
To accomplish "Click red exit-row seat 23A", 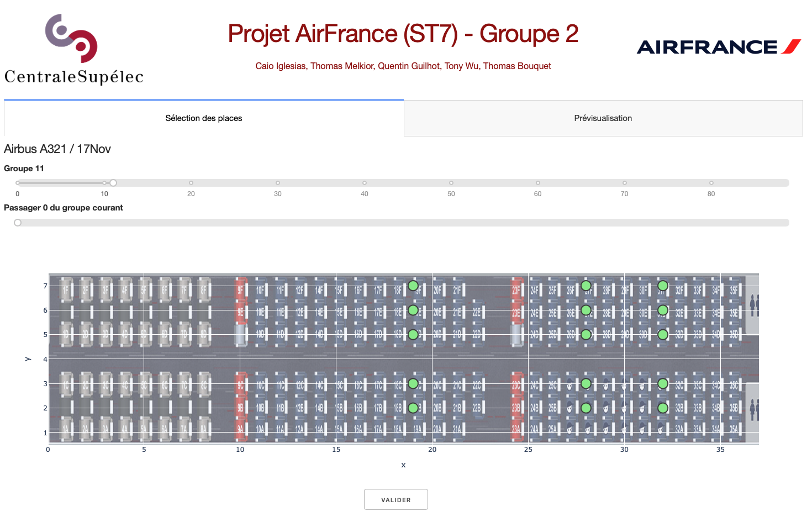I will (516, 428).
